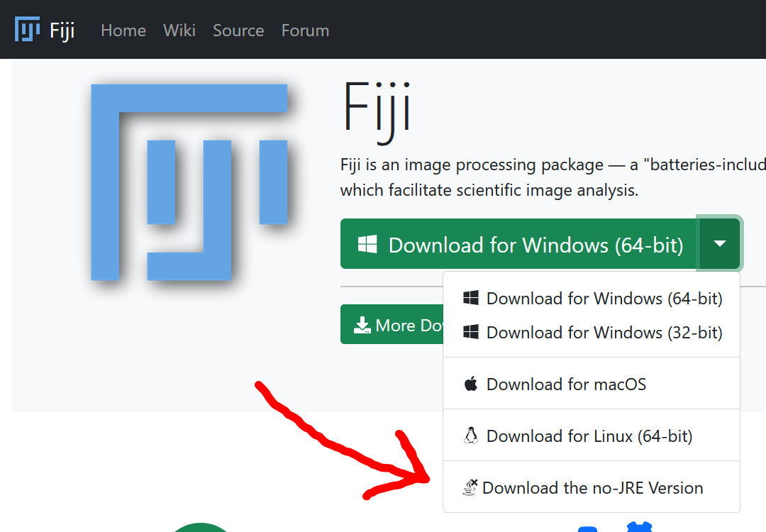Choose Download the no-JRE Version entry
The height and width of the screenshot is (532, 766).
pyautogui.click(x=594, y=488)
